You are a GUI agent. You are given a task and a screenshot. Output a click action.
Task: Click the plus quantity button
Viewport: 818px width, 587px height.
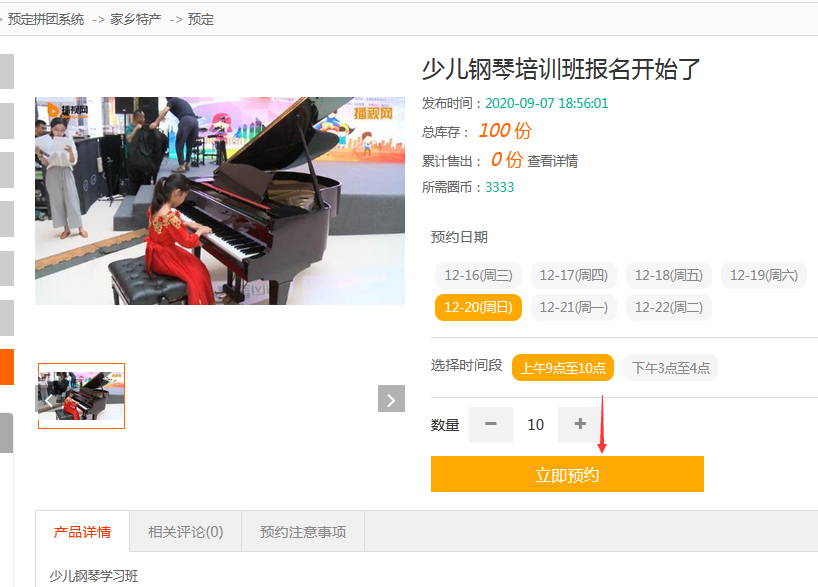tap(580, 425)
